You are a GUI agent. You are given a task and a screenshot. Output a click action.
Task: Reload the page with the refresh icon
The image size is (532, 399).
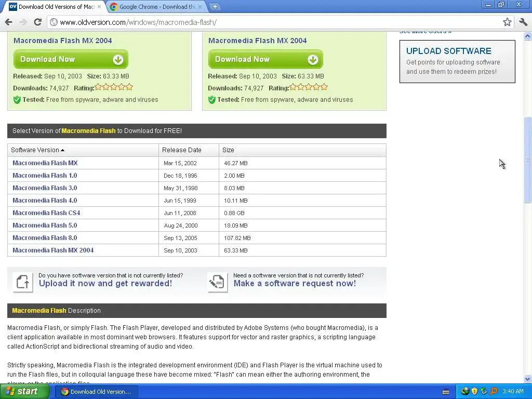[x=37, y=22]
